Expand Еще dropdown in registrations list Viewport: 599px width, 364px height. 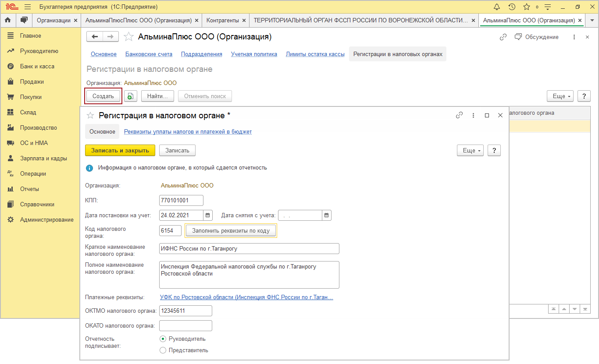click(560, 96)
